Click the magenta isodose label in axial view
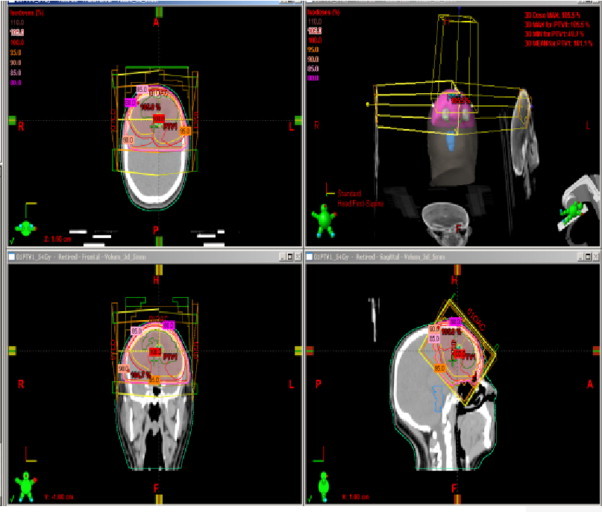This screenshot has height=512, width=602. click(130, 102)
